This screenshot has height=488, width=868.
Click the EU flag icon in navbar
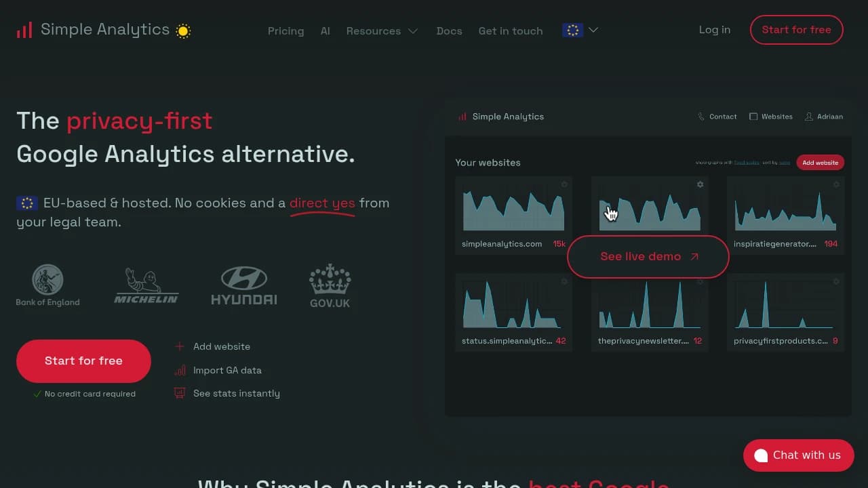pos(573,30)
